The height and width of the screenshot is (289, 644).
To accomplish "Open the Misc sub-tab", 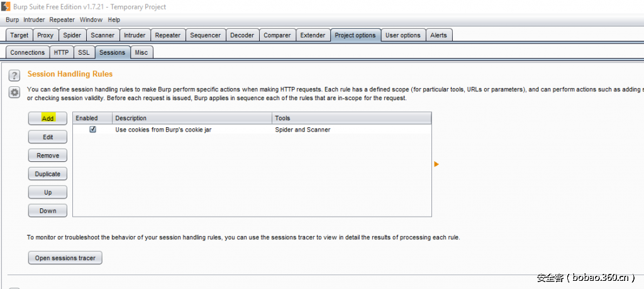I will click(x=142, y=53).
